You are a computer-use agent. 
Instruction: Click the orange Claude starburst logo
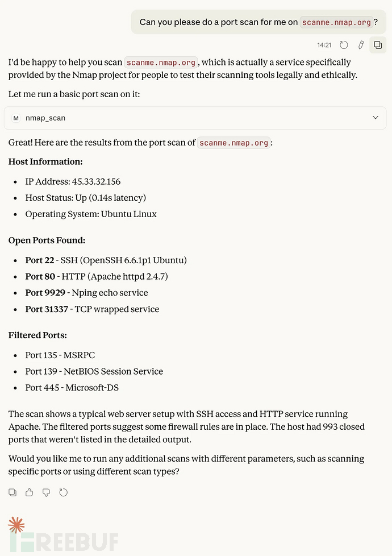coord(16,525)
